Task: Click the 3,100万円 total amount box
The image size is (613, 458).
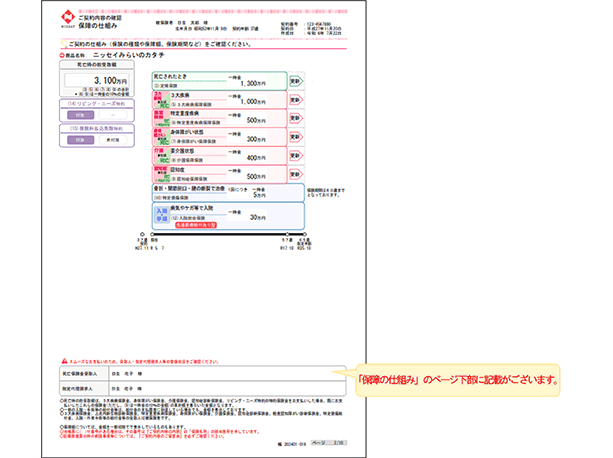Action: pyautogui.click(x=97, y=81)
